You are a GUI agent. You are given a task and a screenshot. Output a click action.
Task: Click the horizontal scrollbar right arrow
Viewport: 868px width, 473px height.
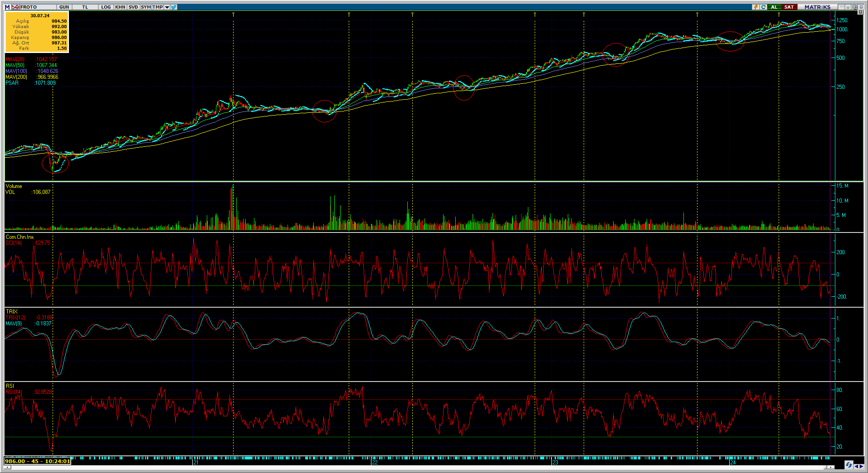tap(830, 467)
